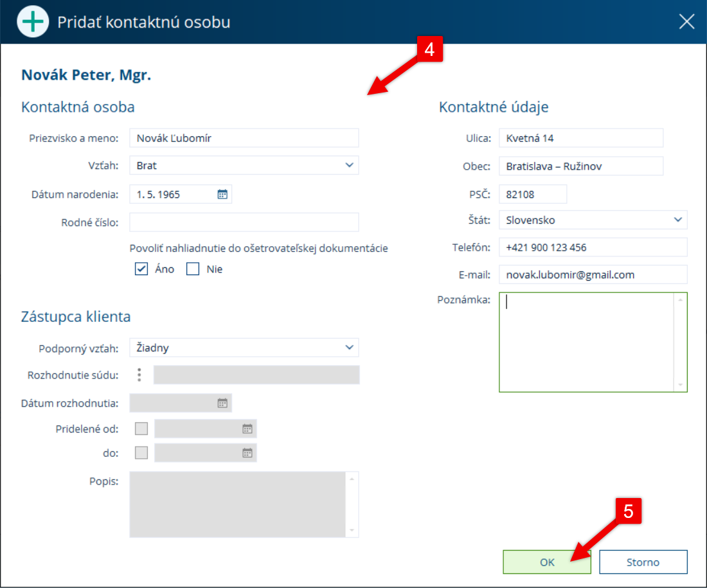Open the three-dot menu beside Rozhodnutie súdu
707x588 pixels.
pos(139,375)
